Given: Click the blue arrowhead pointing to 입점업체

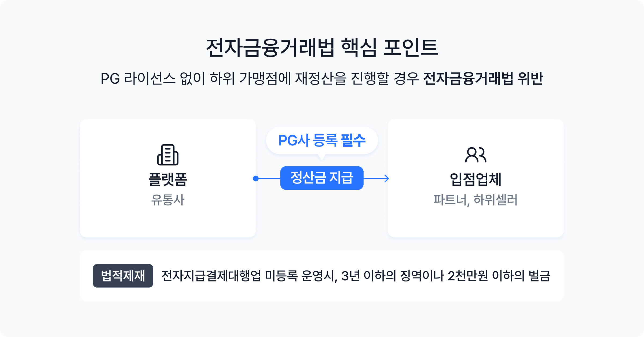Looking at the screenshot, I should 387,178.
